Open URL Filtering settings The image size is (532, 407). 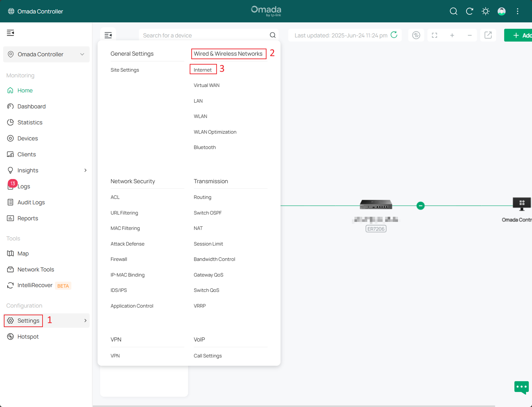point(124,213)
